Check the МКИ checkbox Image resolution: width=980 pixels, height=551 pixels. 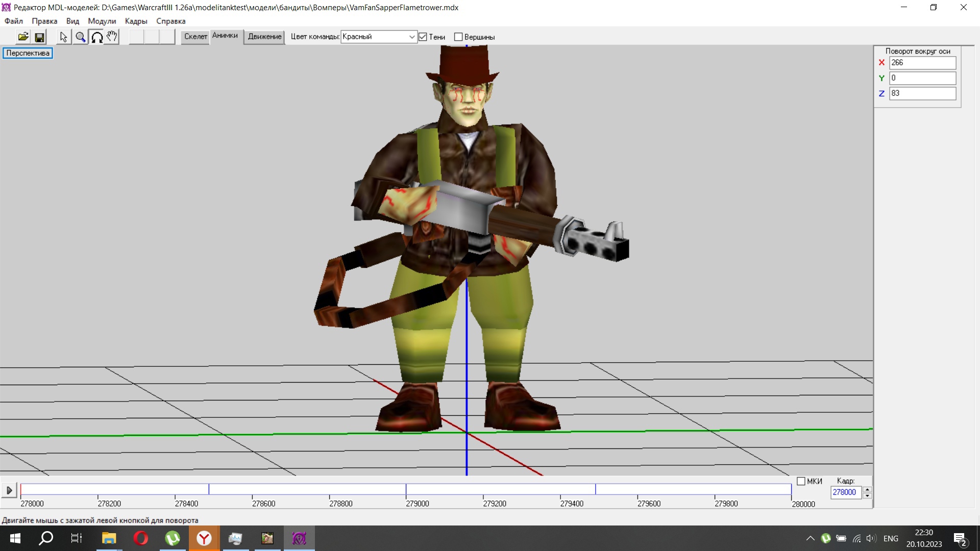[801, 481]
